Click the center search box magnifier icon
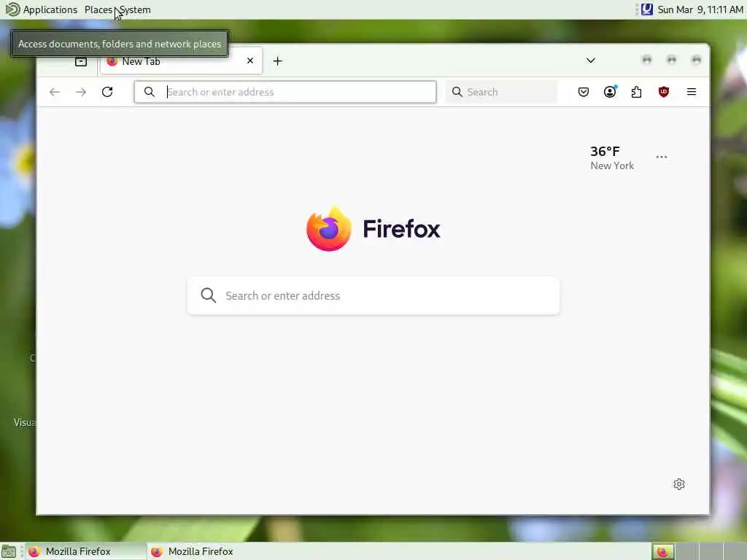This screenshot has width=747, height=560. pos(208,295)
